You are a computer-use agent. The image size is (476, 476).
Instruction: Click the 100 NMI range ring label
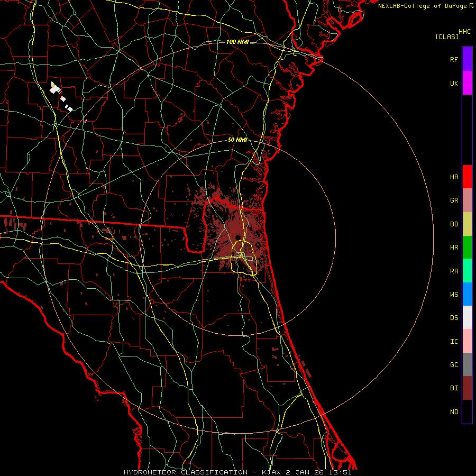pos(237,42)
